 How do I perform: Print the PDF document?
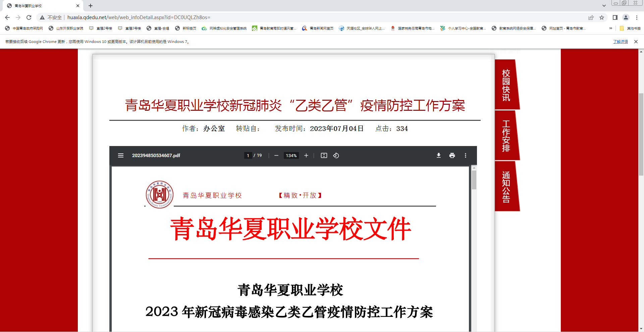[x=452, y=155]
